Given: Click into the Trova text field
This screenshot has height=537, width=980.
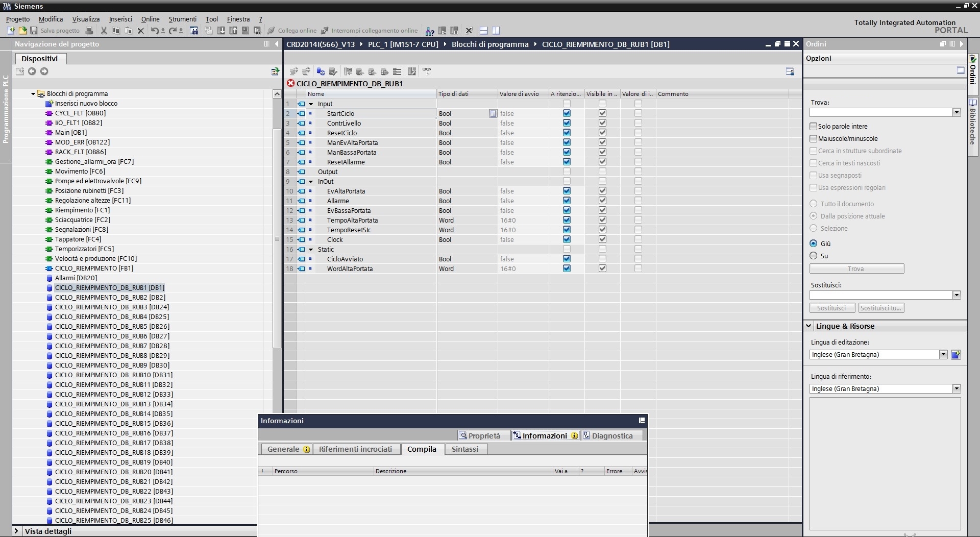Looking at the screenshot, I should pyautogui.click(x=881, y=112).
